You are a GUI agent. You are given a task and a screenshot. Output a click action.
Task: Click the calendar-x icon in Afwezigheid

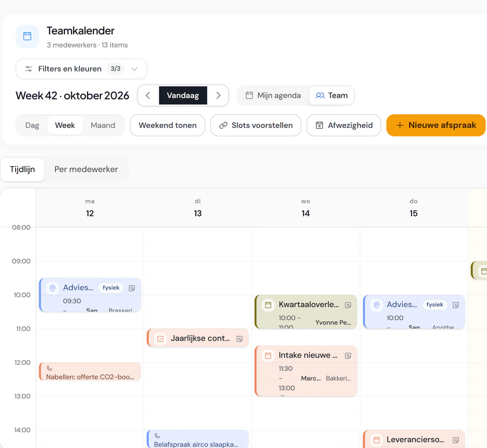[319, 125]
